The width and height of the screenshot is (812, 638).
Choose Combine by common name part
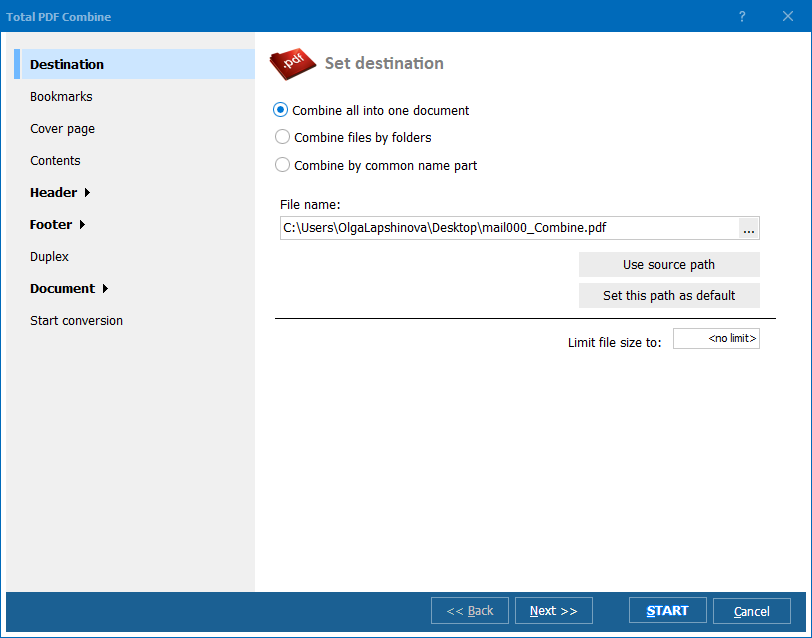[x=282, y=166]
